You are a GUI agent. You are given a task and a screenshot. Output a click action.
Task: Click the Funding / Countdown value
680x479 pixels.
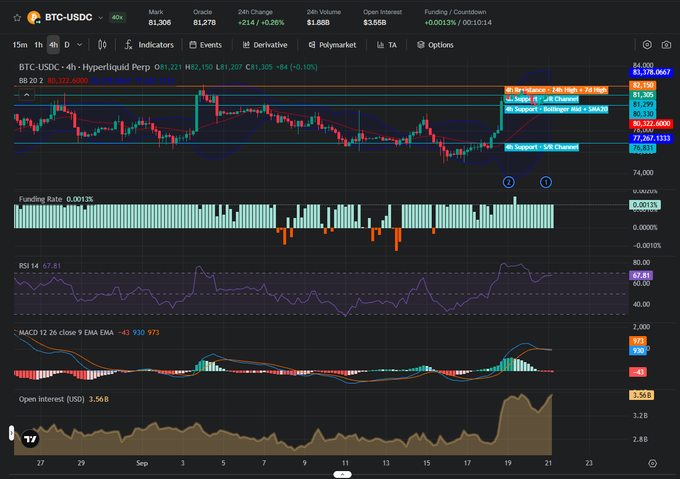pos(458,23)
